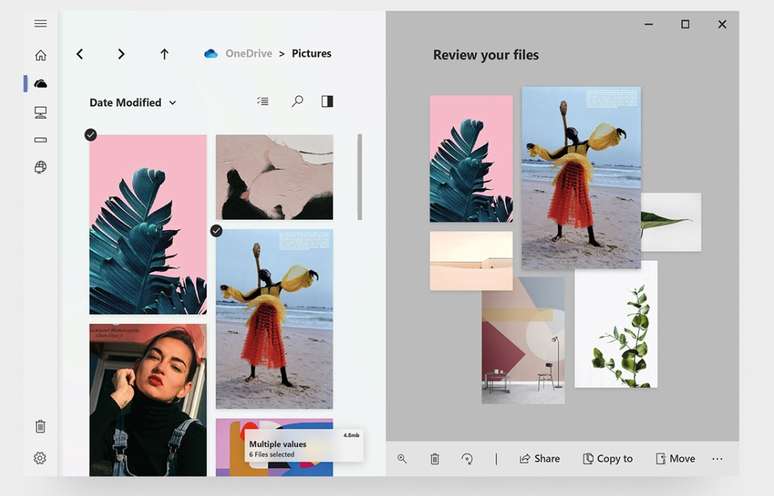Screen dimensions: 774x496
Task: Select the beach dancer thumbnail in grid
Action: point(274,319)
